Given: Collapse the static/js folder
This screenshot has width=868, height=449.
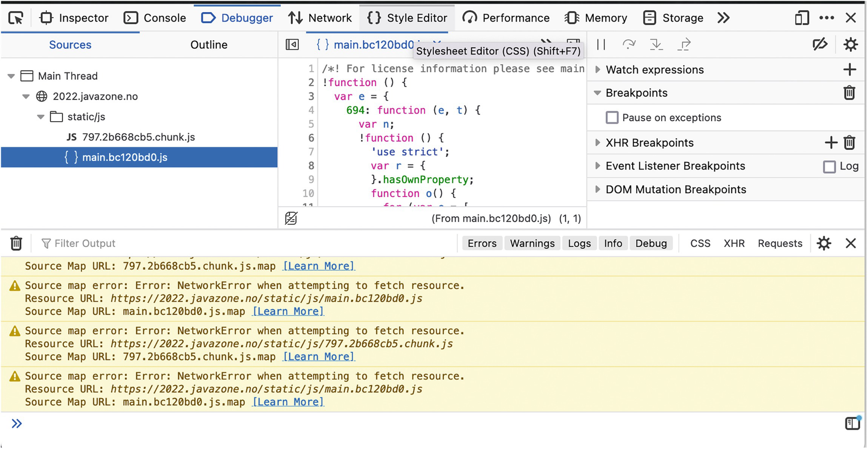Looking at the screenshot, I should pyautogui.click(x=41, y=117).
